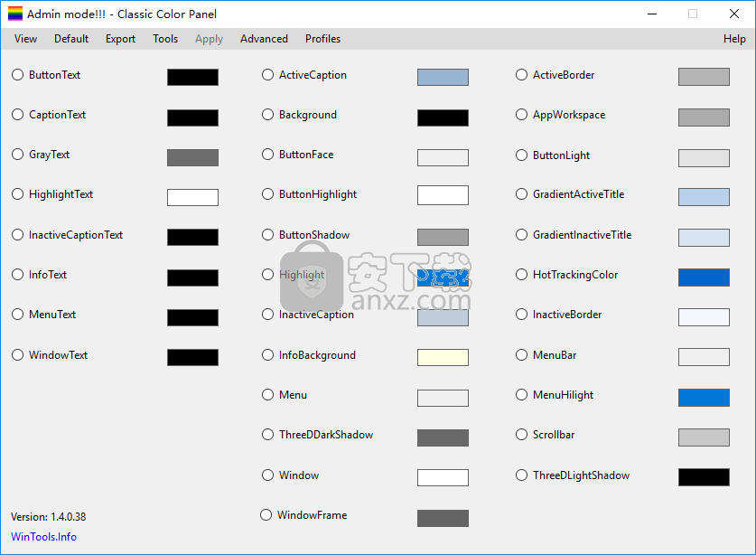Choose the MenuBar radio option
This screenshot has height=555, width=756.
tap(521, 355)
